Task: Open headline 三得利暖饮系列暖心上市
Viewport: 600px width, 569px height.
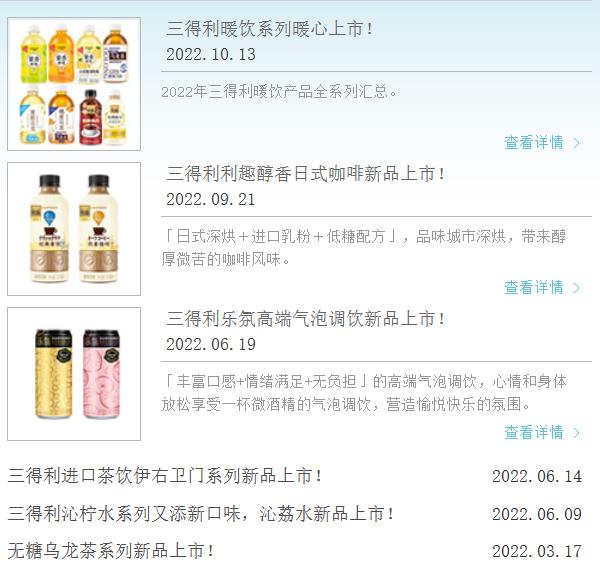Action: 270,29
